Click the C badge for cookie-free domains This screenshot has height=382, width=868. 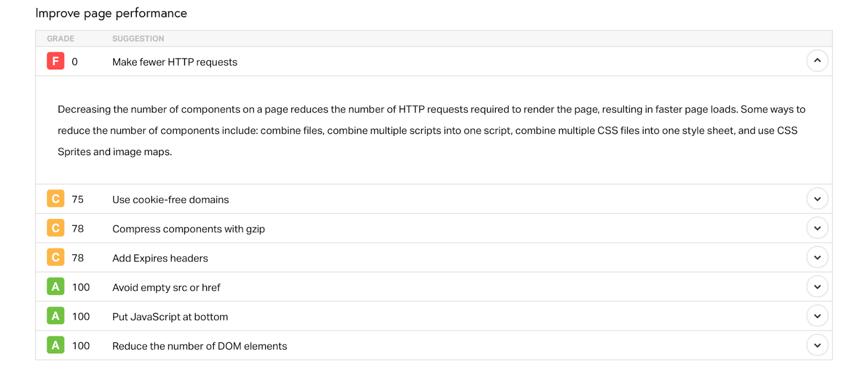55,199
